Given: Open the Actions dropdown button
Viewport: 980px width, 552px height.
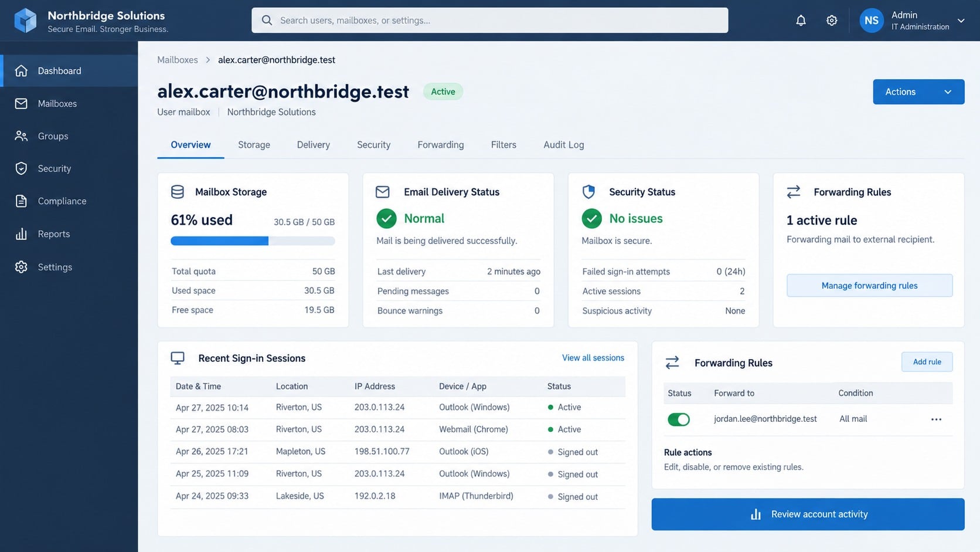Looking at the screenshot, I should [x=918, y=92].
